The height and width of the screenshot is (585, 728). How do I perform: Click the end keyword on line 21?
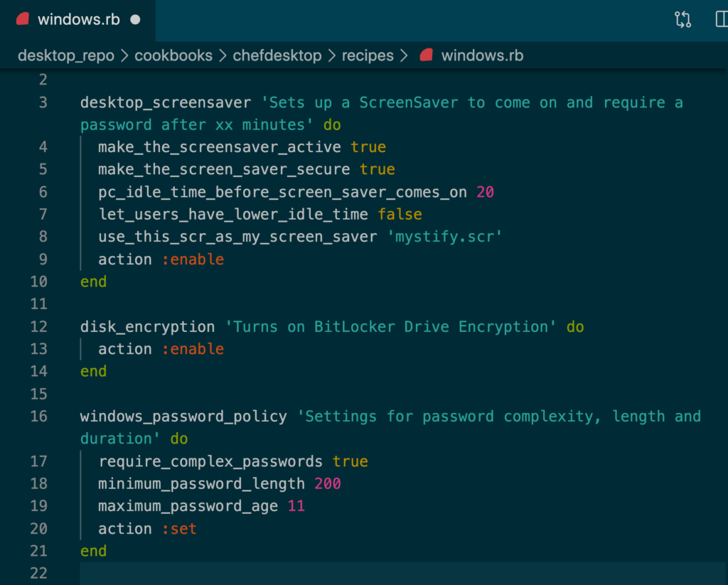pyautogui.click(x=93, y=550)
